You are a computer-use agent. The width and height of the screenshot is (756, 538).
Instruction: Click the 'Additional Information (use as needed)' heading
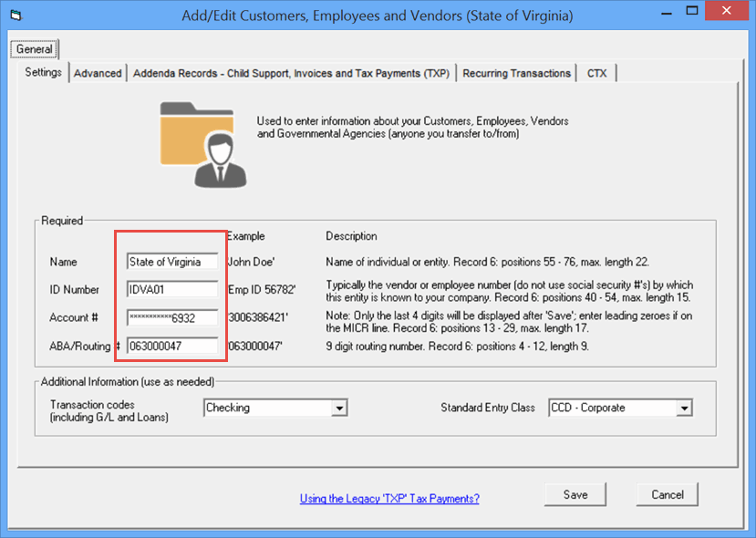(x=128, y=382)
